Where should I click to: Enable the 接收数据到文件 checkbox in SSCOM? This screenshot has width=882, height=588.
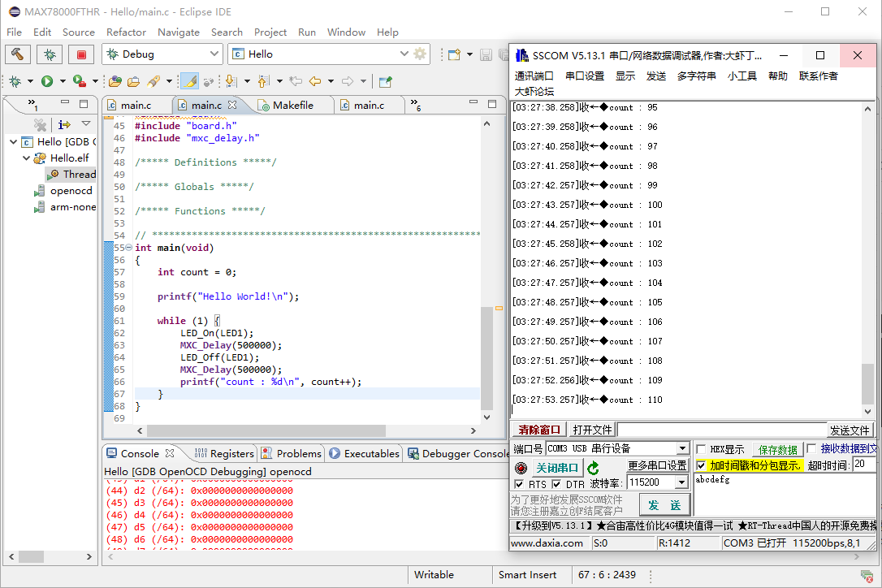pos(811,448)
